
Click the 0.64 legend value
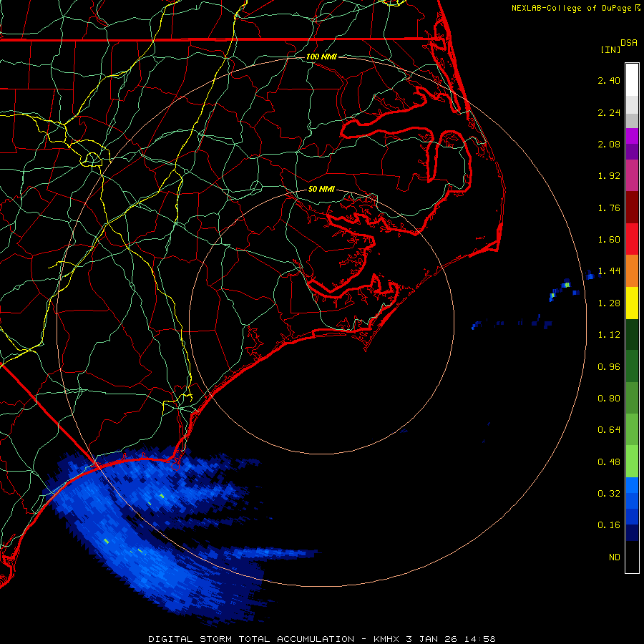pyautogui.click(x=609, y=430)
